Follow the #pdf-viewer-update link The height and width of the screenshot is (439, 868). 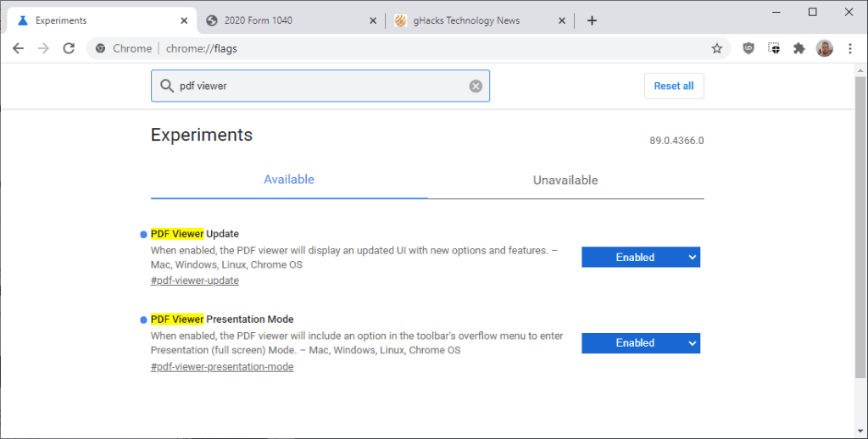click(x=195, y=281)
